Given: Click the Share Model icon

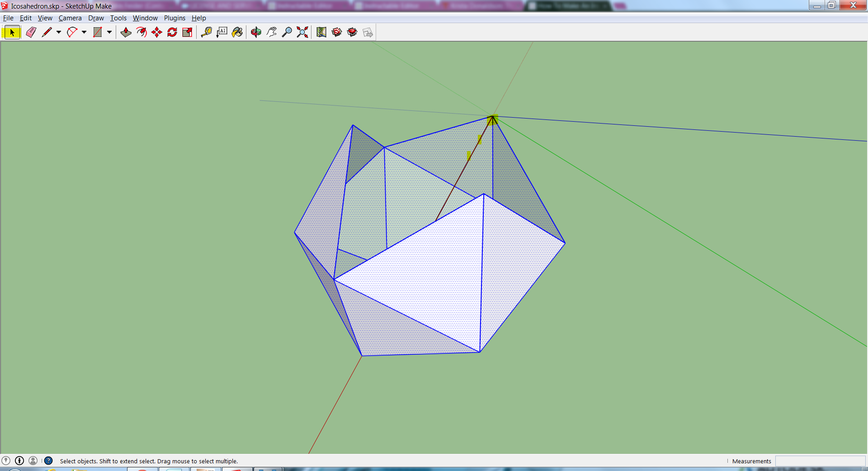Looking at the screenshot, I should click(352, 33).
